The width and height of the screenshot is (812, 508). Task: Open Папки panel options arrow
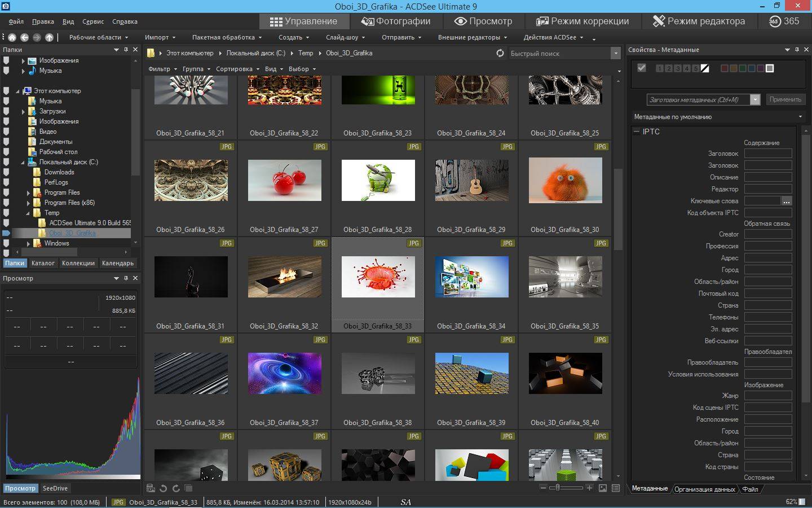tap(117, 50)
